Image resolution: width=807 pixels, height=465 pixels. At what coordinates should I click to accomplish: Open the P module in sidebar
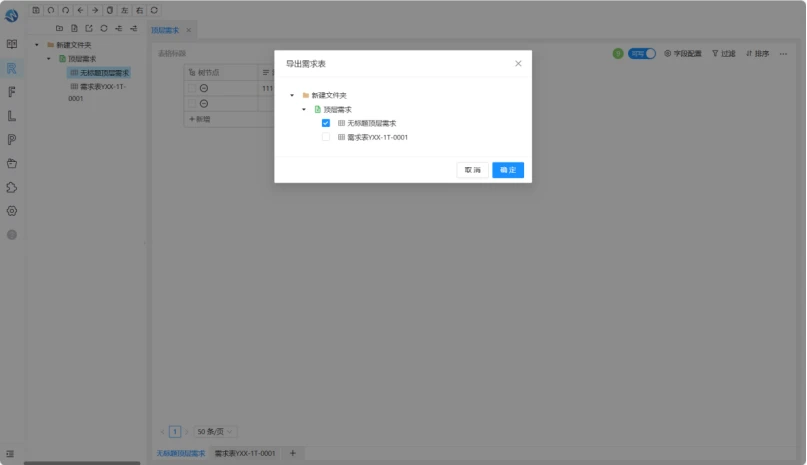click(12, 140)
